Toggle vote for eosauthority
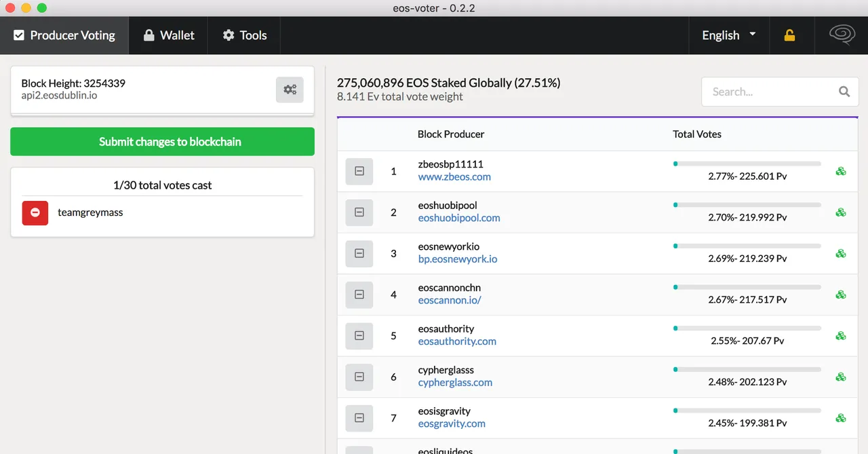This screenshot has width=868, height=454. click(x=359, y=335)
